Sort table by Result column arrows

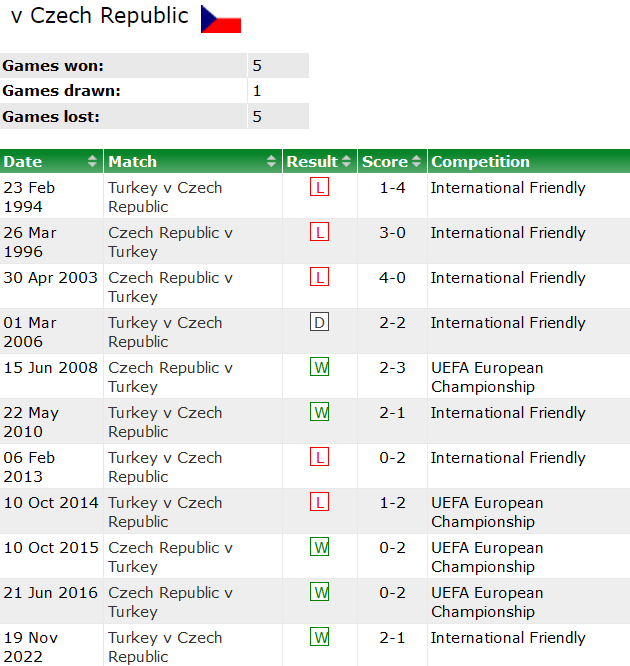click(346, 161)
